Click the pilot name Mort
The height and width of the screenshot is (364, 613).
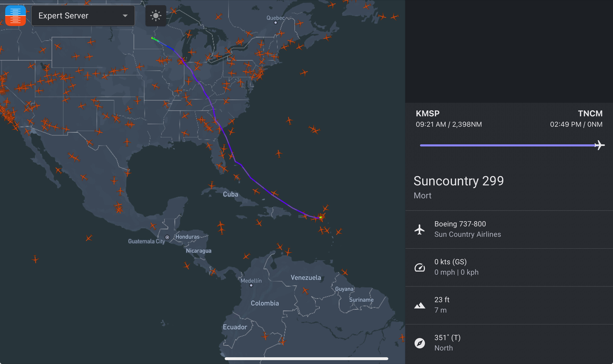(422, 196)
